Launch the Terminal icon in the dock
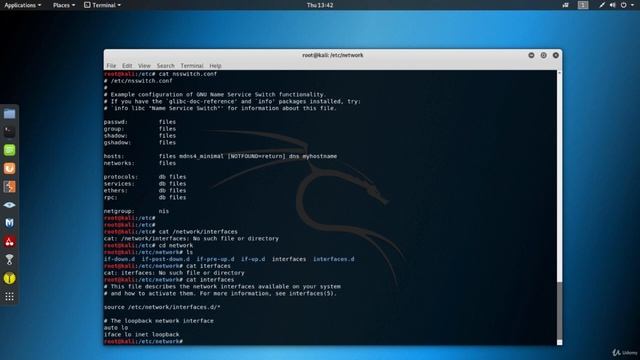640x360 pixels. pyautogui.click(x=9, y=132)
